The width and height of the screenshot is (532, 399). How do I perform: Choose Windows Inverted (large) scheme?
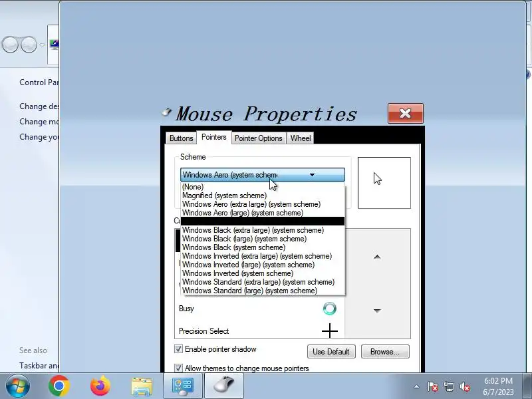[263, 265]
